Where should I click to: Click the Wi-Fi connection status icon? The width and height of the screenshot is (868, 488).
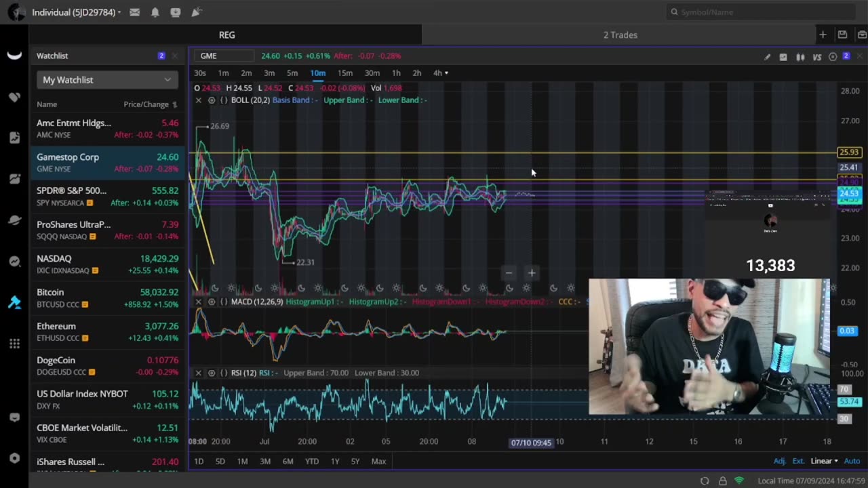tap(739, 481)
